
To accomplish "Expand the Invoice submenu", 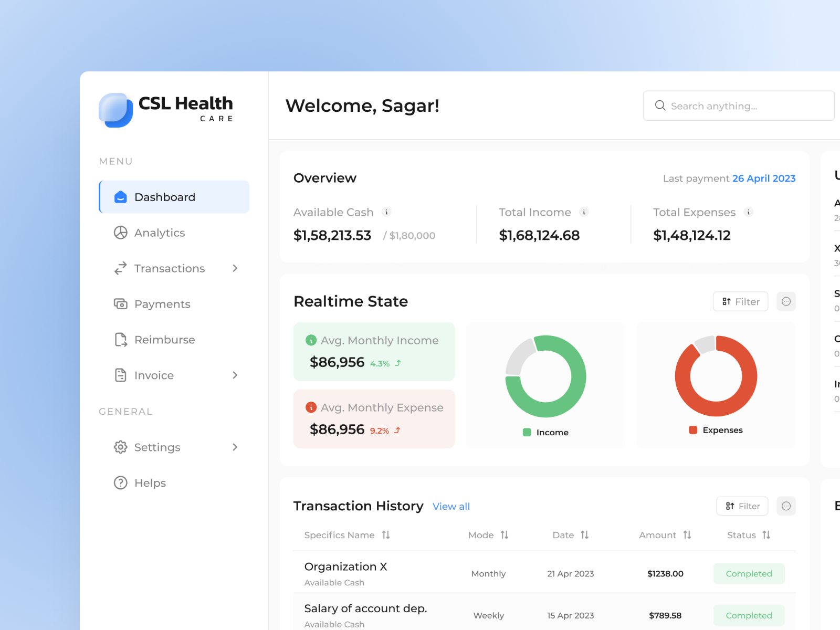I will (x=235, y=375).
